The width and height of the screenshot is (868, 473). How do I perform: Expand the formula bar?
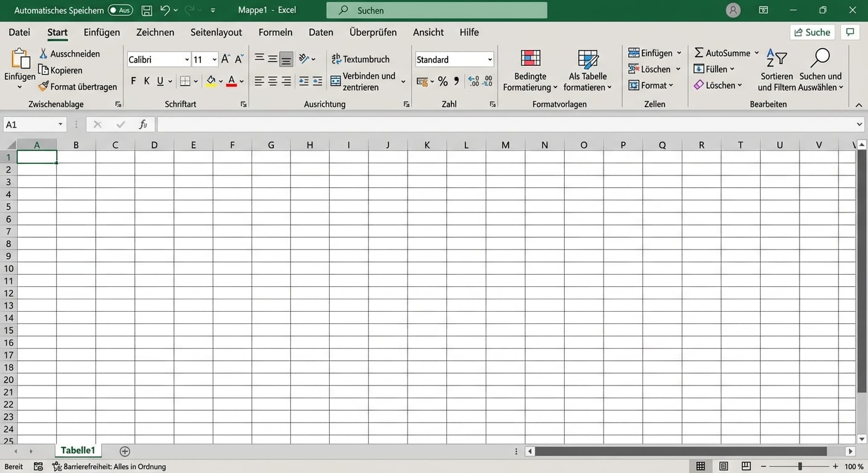[x=859, y=124]
